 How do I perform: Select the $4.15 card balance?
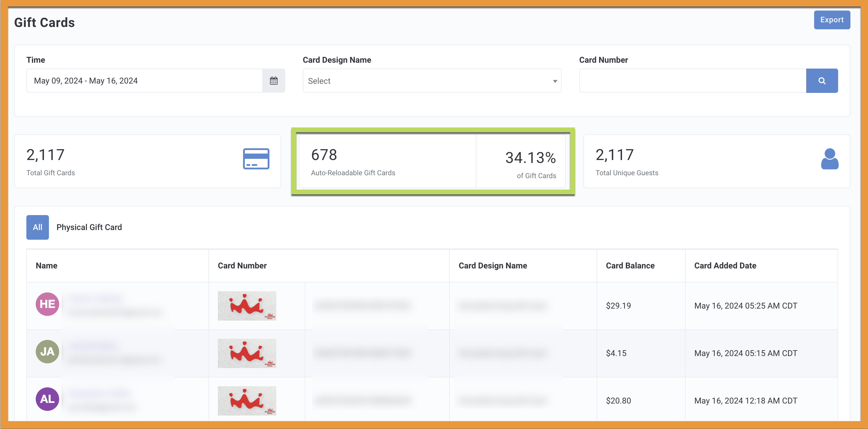(x=616, y=353)
